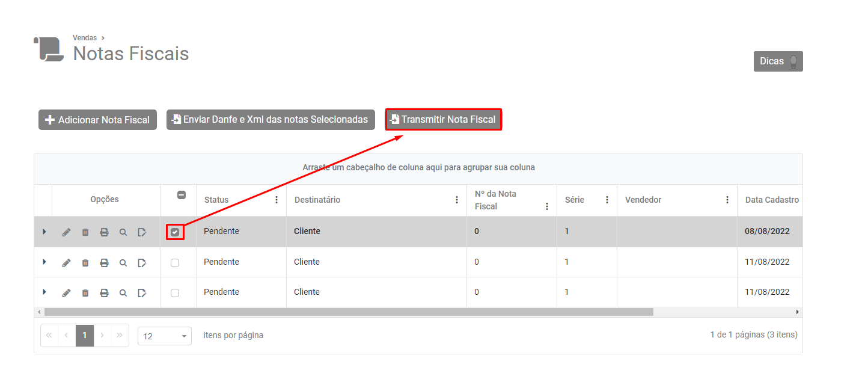Click the magnifier view icon in first row
Viewport: 868px width, 370px height.
pos(123,232)
